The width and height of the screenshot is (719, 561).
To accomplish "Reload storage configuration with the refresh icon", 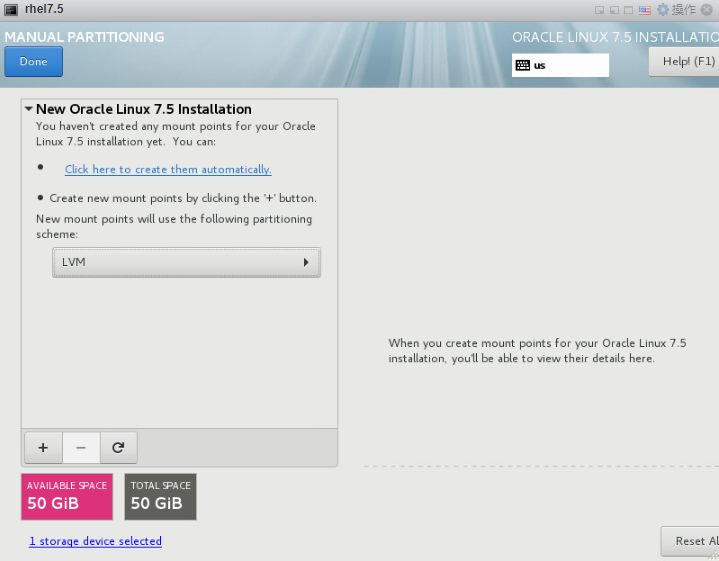I will (118, 447).
